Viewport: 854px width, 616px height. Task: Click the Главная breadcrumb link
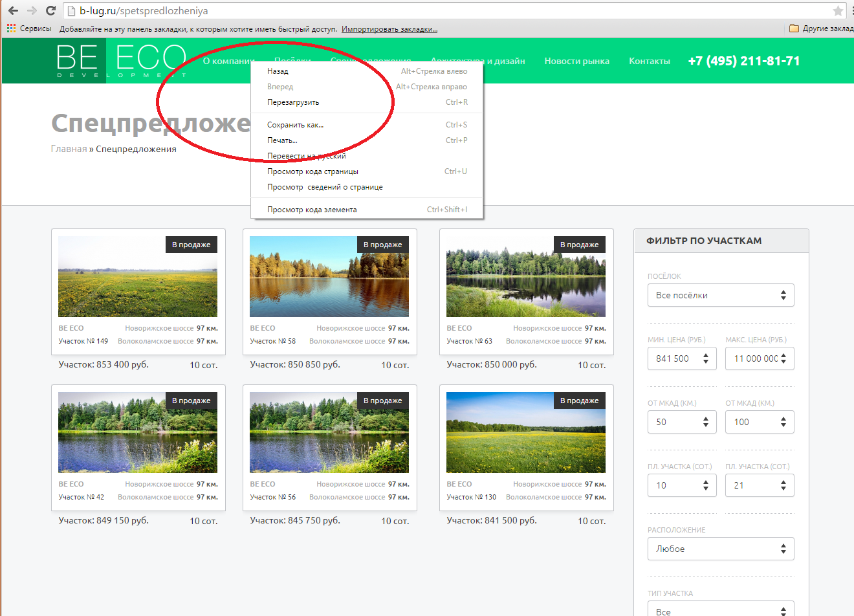coord(69,149)
